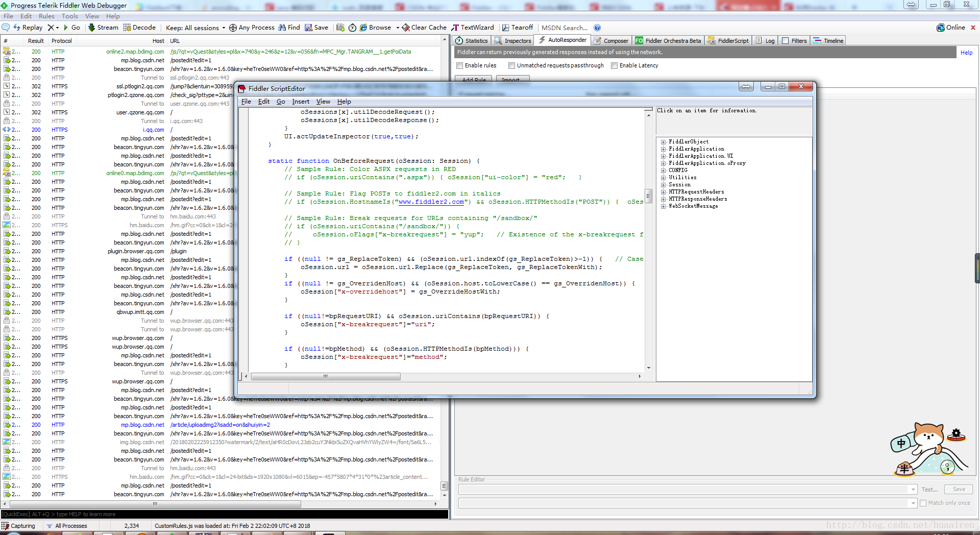This screenshot has height=535, width=980.
Task: Click the timer stopwatch icon in toolbar
Action: tap(352, 28)
